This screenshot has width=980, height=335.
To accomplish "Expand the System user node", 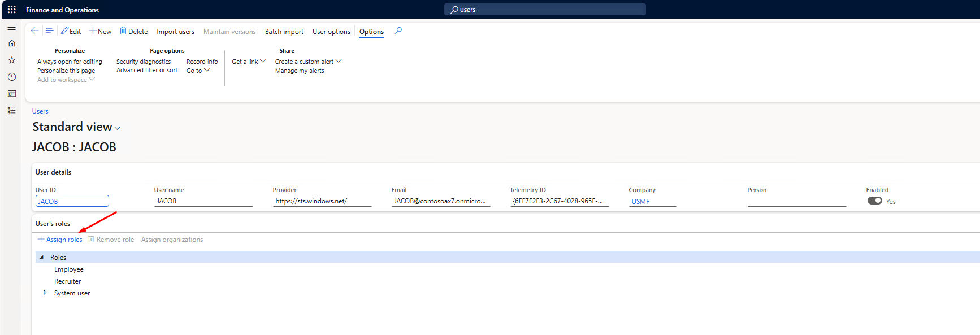I will pos(45,293).
